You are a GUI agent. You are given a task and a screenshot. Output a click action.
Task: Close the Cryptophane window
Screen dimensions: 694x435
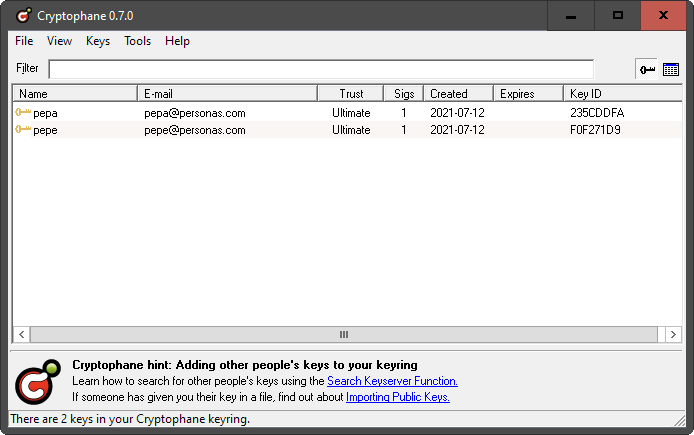(663, 15)
